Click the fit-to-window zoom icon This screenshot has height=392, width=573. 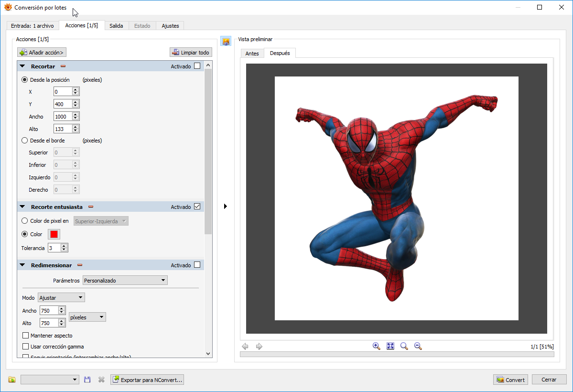pos(390,346)
